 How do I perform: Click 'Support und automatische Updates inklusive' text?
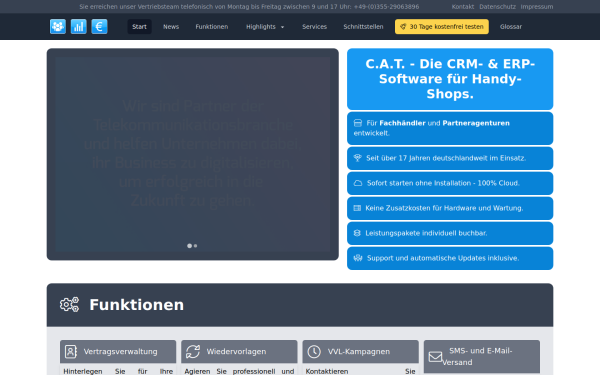(443, 258)
